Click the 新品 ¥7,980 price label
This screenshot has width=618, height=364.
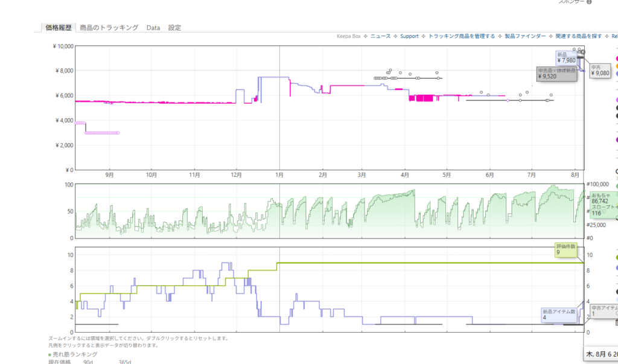[566, 57]
